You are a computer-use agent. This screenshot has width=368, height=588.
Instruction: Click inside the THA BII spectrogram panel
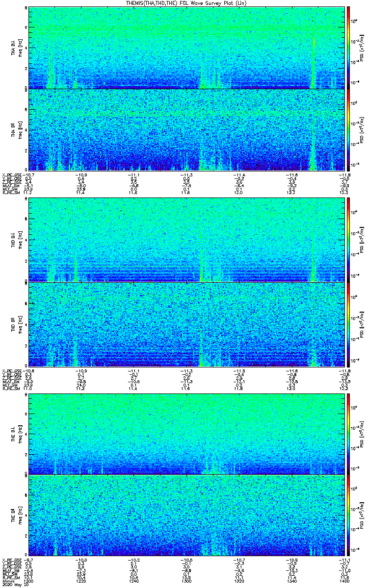(x=186, y=130)
